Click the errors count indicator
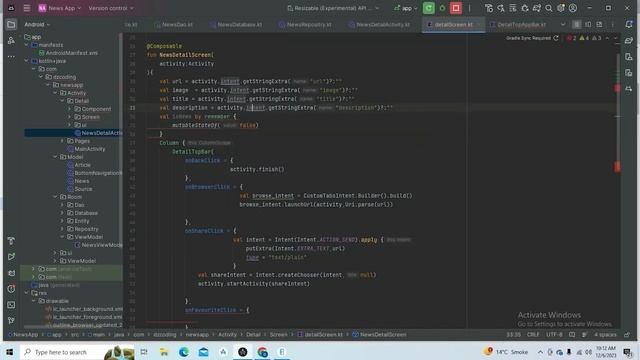The image size is (640, 360). pyautogui.click(x=571, y=38)
